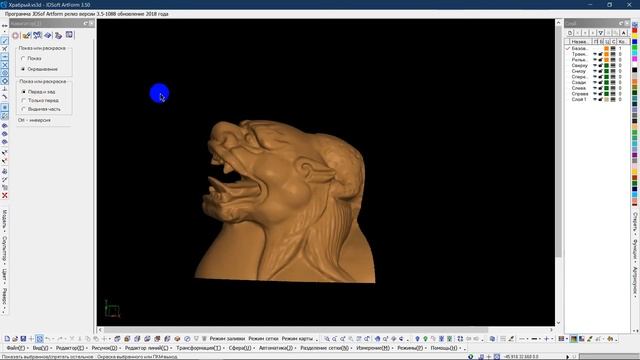Select the Траек layer name
640x360 pixels.
(x=579, y=54)
